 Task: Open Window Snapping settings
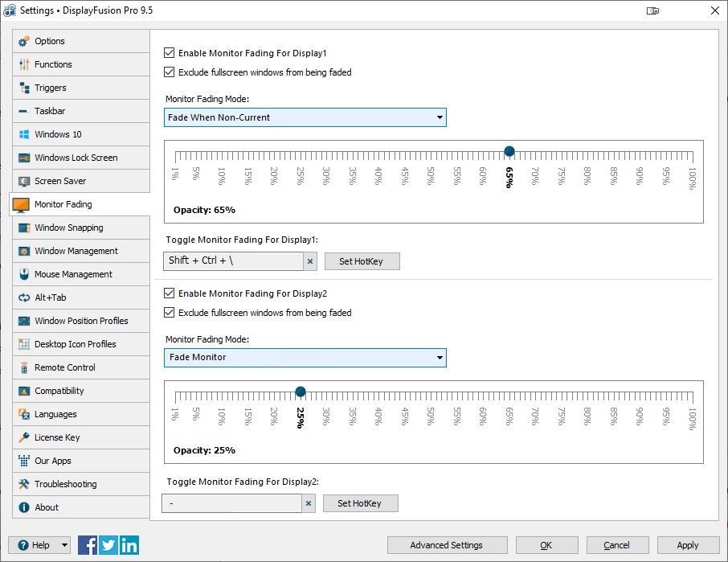[68, 228]
